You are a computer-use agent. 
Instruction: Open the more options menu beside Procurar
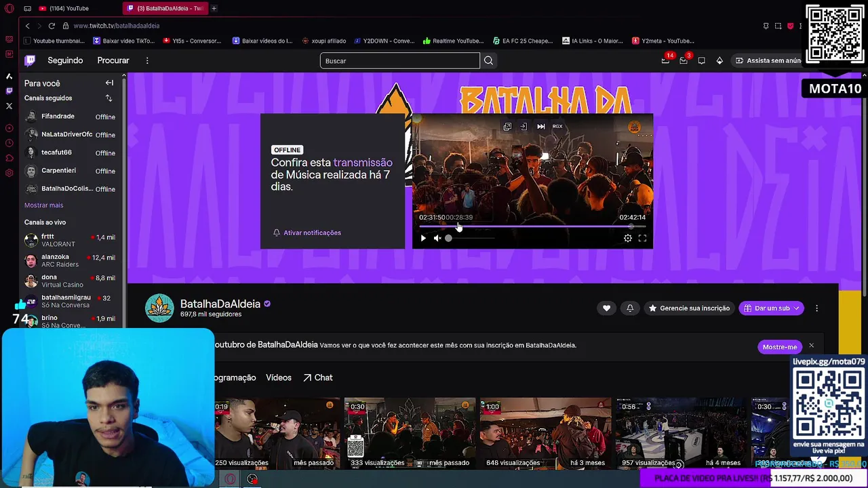(x=147, y=60)
